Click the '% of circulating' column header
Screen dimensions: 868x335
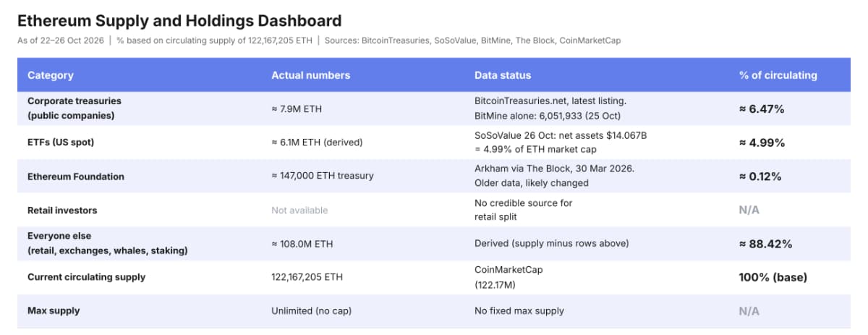pyautogui.click(x=778, y=75)
